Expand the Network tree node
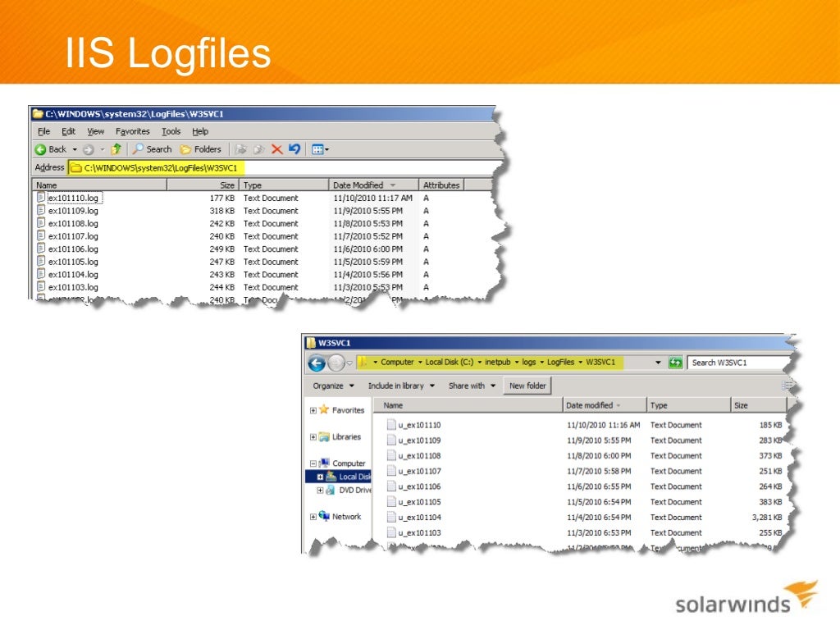 point(313,517)
